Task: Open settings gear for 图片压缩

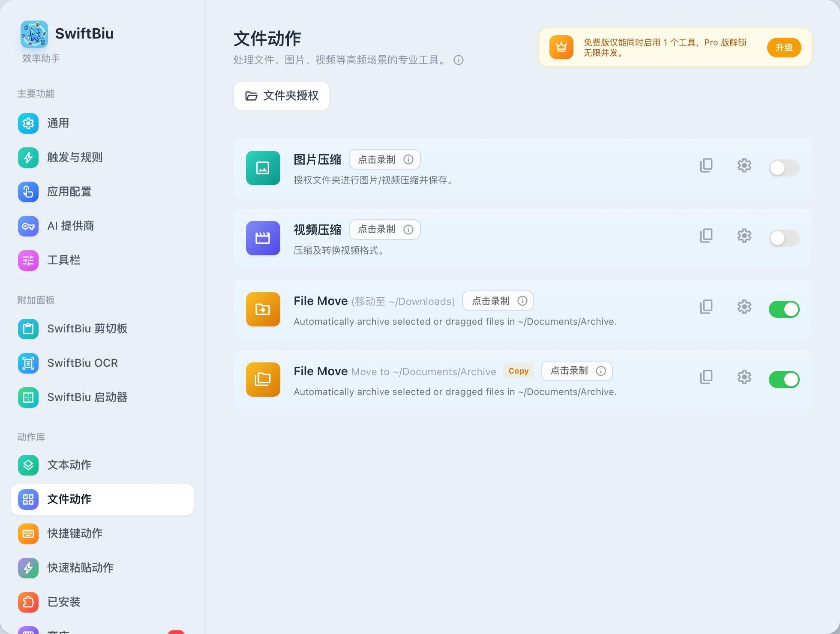Action: (744, 165)
